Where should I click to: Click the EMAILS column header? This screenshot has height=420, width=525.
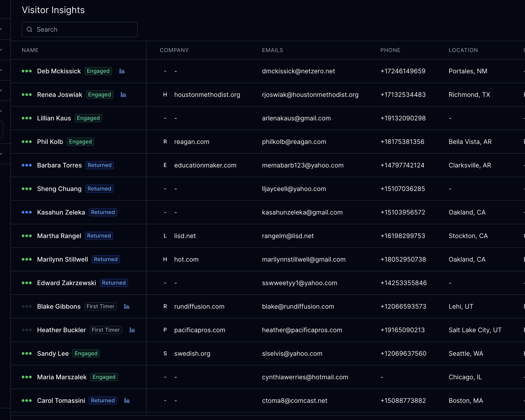[x=272, y=50]
